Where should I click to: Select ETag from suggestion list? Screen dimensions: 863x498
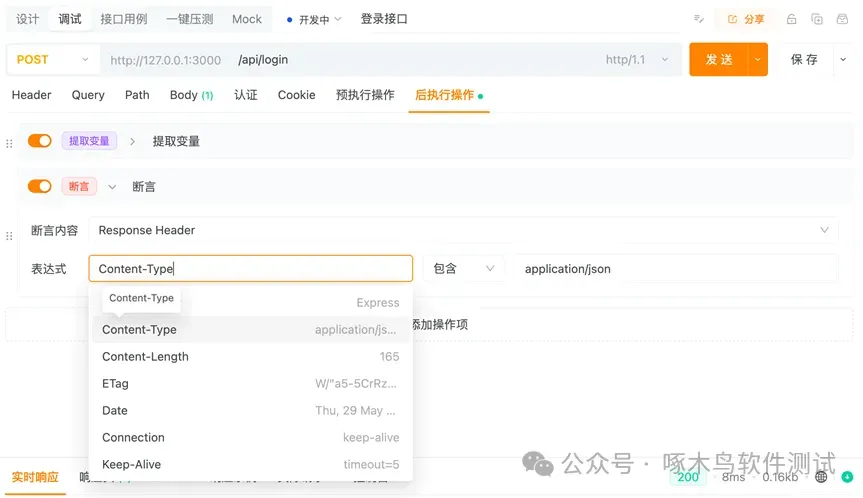251,384
